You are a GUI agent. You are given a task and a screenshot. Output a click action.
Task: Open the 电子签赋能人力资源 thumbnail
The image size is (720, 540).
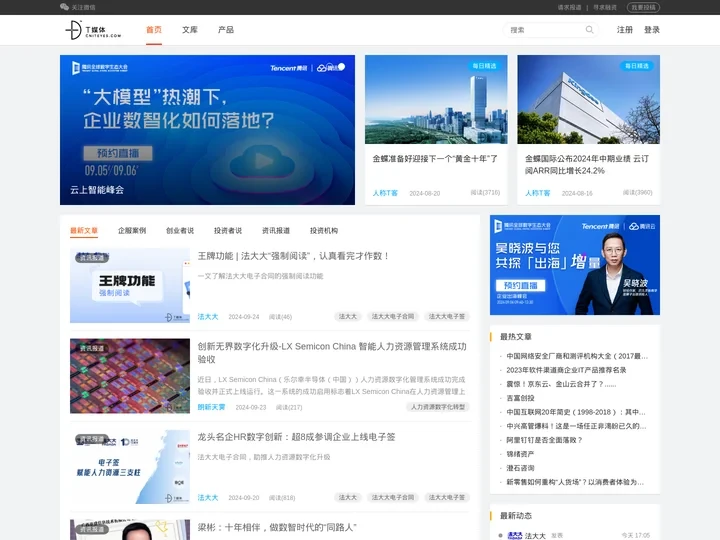(x=130, y=467)
